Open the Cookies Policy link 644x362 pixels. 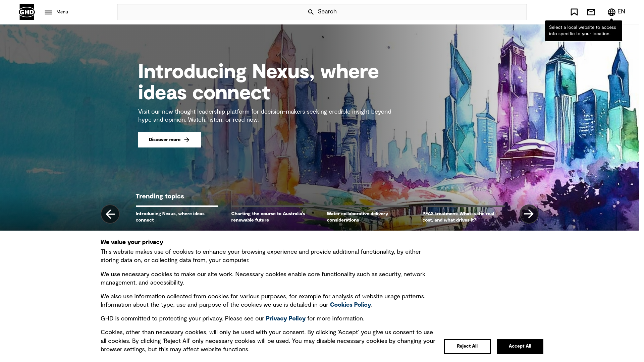pyautogui.click(x=350, y=305)
